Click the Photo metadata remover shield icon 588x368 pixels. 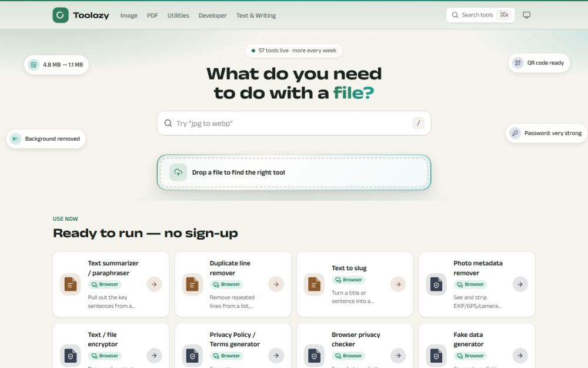pos(436,284)
